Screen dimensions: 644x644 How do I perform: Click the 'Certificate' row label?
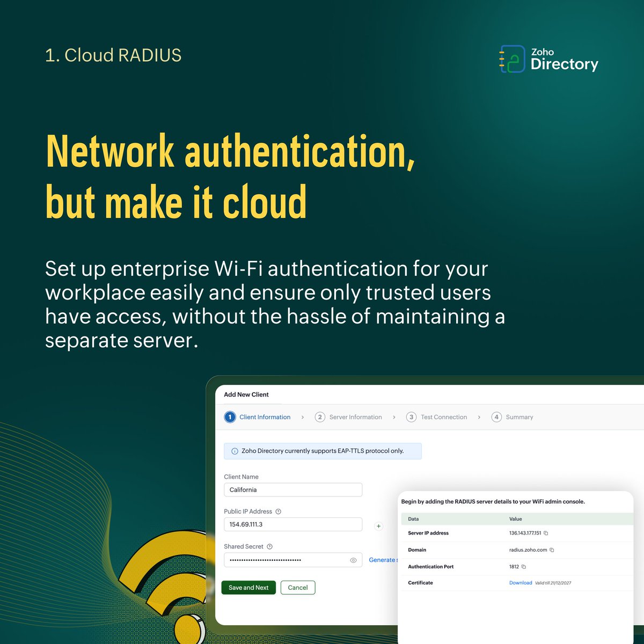[x=420, y=583]
